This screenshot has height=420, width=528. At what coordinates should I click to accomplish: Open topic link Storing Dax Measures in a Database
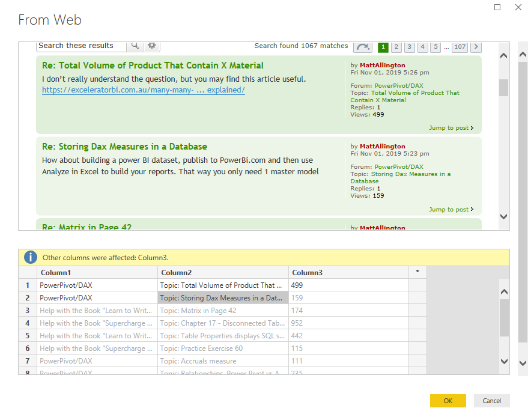[x=401, y=177]
